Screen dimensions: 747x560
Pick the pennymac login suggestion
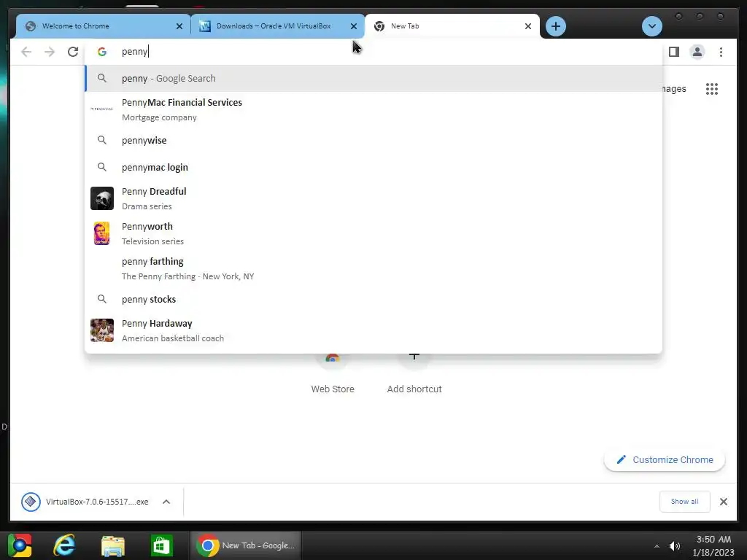373,167
